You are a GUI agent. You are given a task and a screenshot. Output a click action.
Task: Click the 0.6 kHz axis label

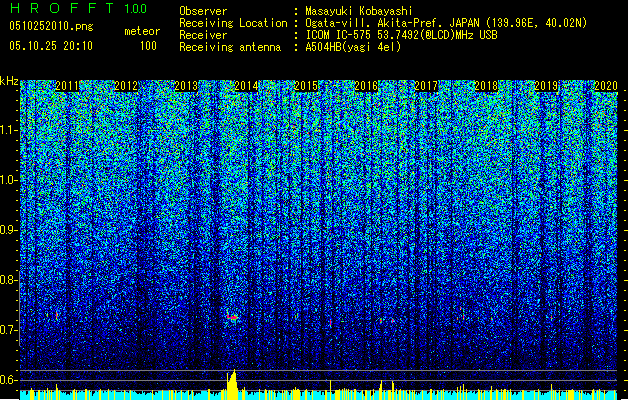[x=9, y=380]
